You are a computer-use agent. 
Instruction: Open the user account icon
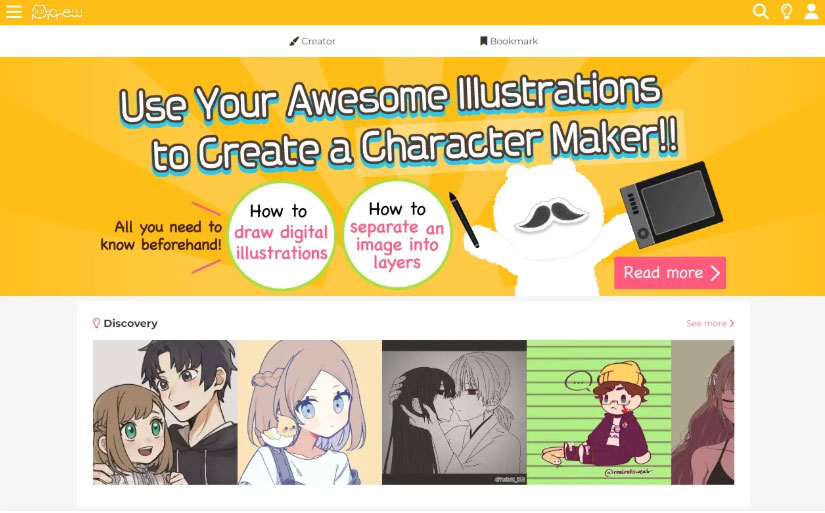pyautogui.click(x=811, y=12)
